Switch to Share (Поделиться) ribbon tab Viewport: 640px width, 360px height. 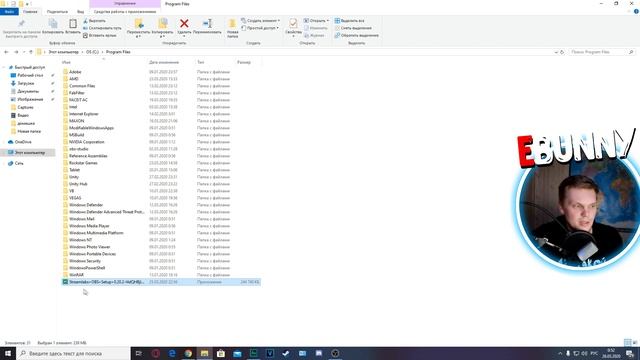point(57,12)
